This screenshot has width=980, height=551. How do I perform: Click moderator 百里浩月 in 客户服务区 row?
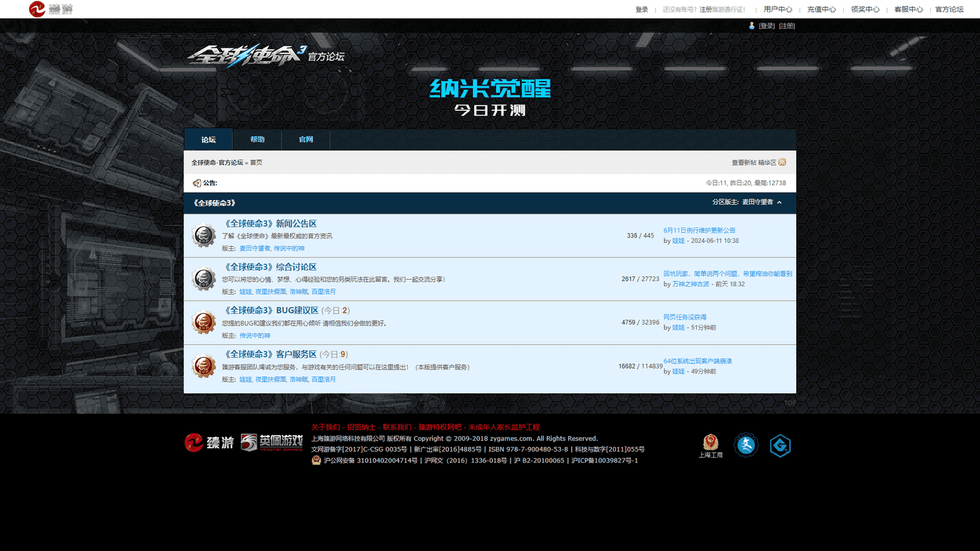[323, 380]
